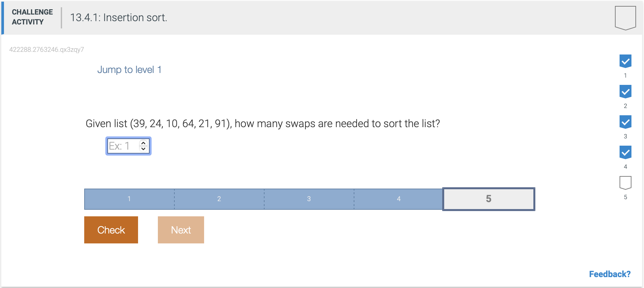Open the Jump to level 1 link
The image size is (644, 288).
click(x=129, y=69)
